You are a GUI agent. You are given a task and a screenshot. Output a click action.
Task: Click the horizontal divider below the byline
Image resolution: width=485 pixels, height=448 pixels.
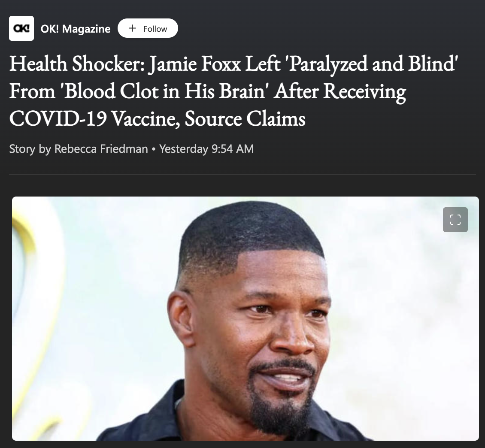pos(242,174)
